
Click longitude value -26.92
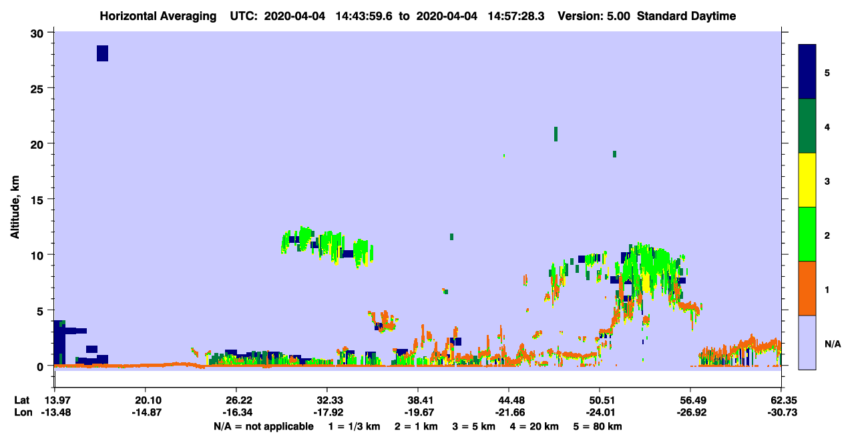pyautogui.click(x=690, y=413)
